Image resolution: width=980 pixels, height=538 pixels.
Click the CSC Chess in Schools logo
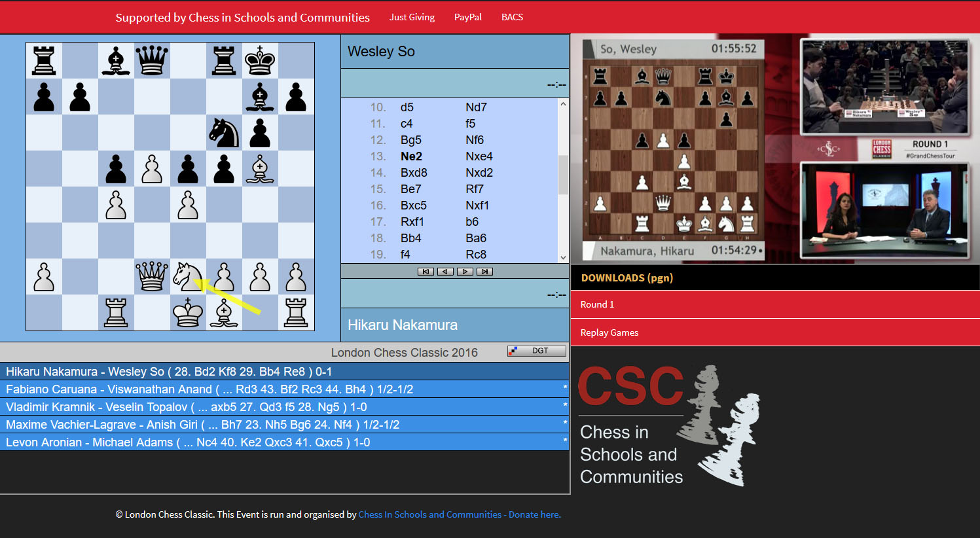click(669, 426)
